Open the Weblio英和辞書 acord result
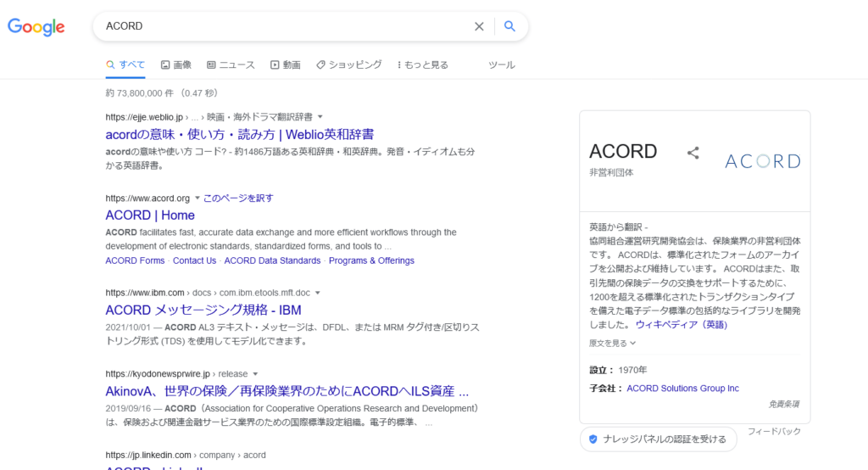Image resolution: width=868 pixels, height=470 pixels. 240,135
